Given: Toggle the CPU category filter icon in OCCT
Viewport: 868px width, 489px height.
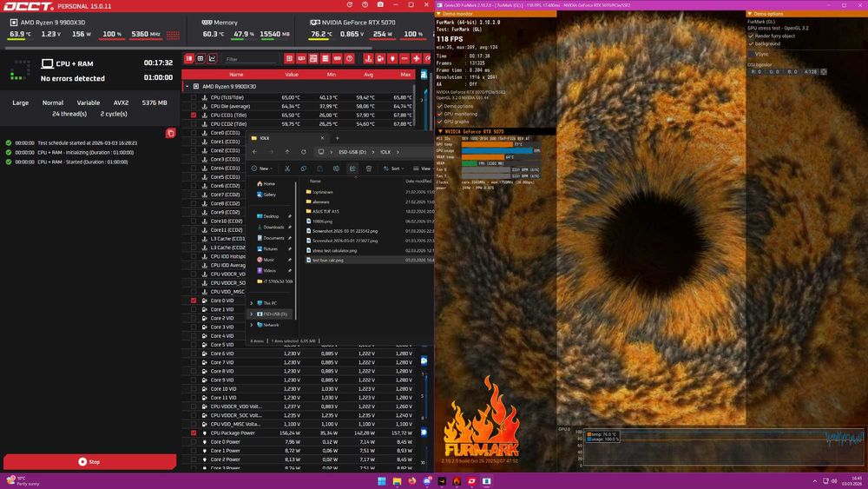Looking at the screenshot, I should coord(290,58).
